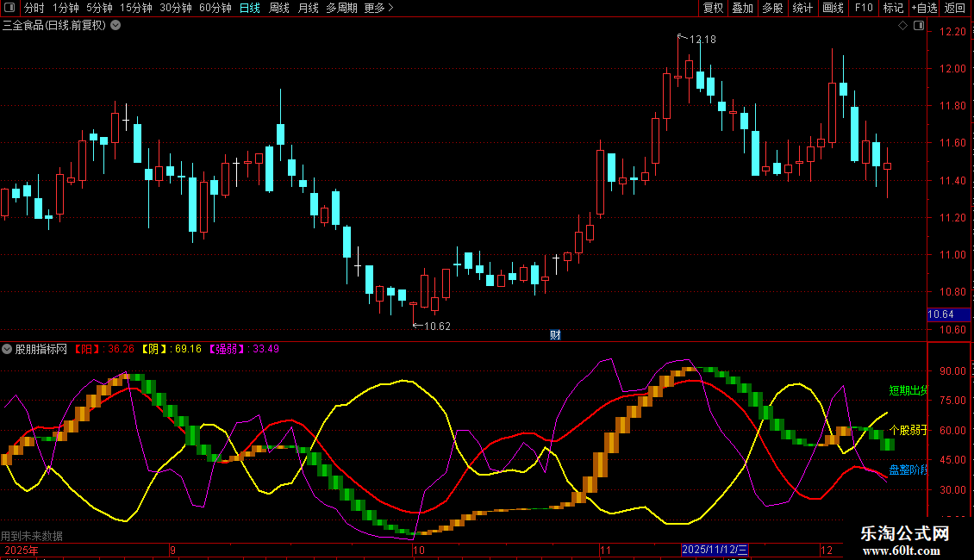Expand dropdown beside 股朋指标网 indicator
Image resolution: width=974 pixels, height=560 pixels.
[7, 349]
